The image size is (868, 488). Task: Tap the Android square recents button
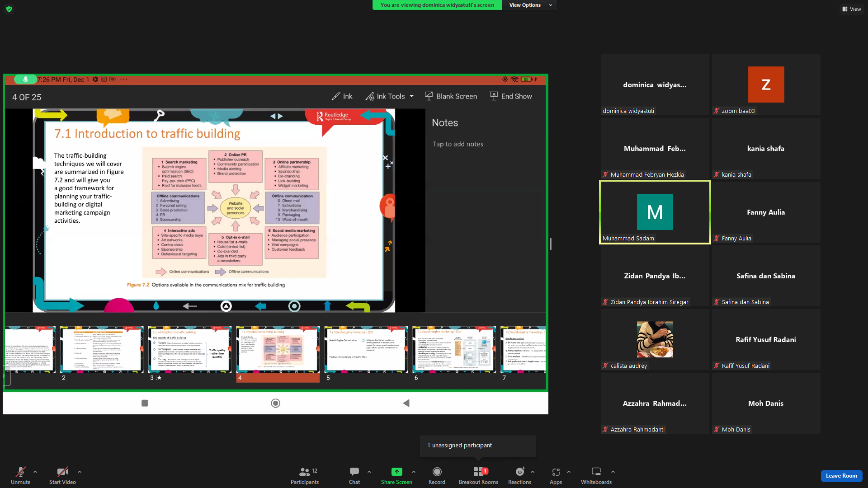coord(145,403)
